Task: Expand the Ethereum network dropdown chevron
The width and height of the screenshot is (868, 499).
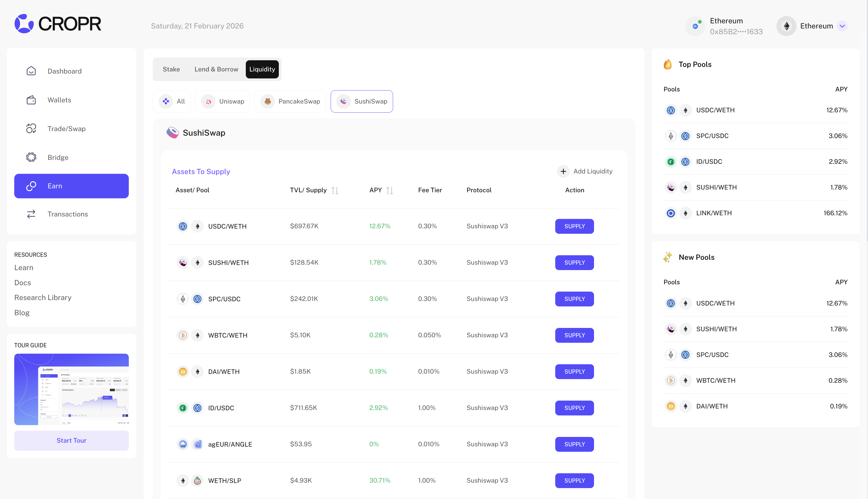Action: tap(842, 26)
